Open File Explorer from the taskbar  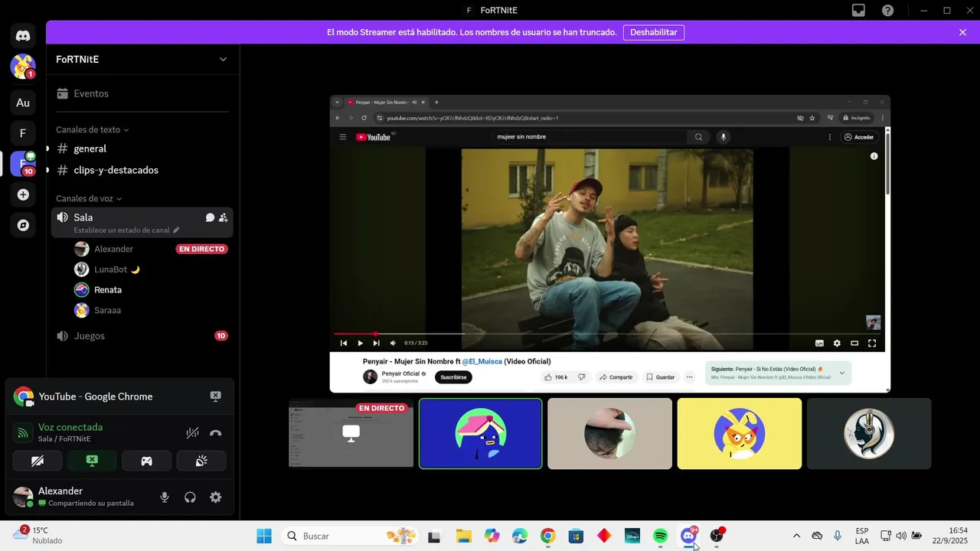(463, 536)
